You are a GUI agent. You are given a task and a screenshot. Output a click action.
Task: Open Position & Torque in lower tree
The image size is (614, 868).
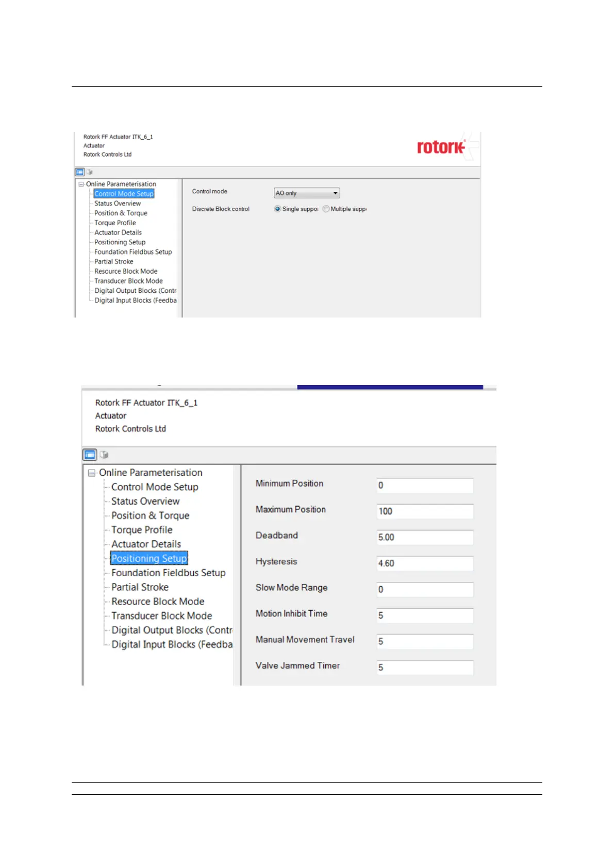click(x=150, y=516)
